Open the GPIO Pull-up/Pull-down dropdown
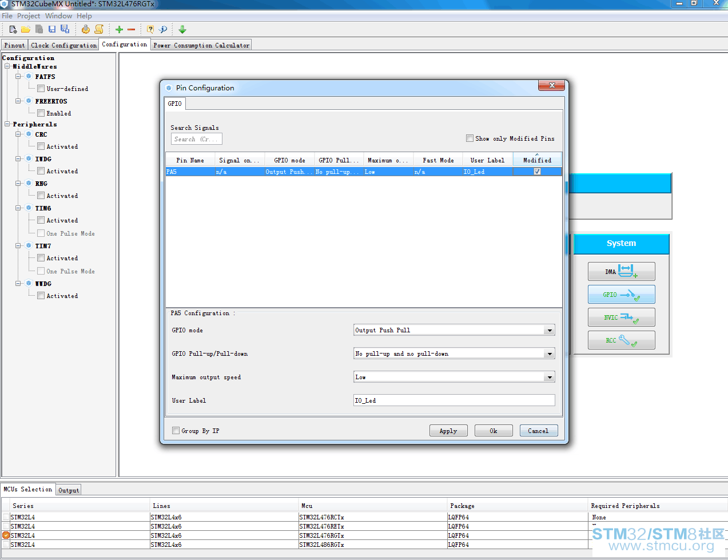The width and height of the screenshot is (728, 560). (550, 354)
